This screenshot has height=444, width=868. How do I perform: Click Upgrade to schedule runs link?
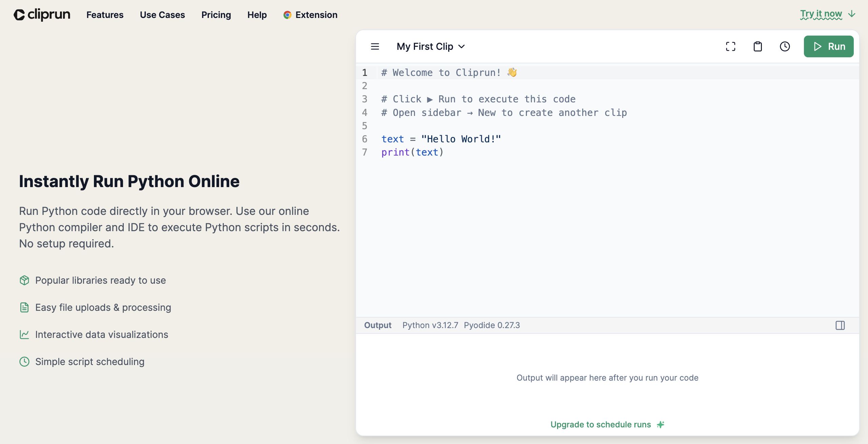600,425
